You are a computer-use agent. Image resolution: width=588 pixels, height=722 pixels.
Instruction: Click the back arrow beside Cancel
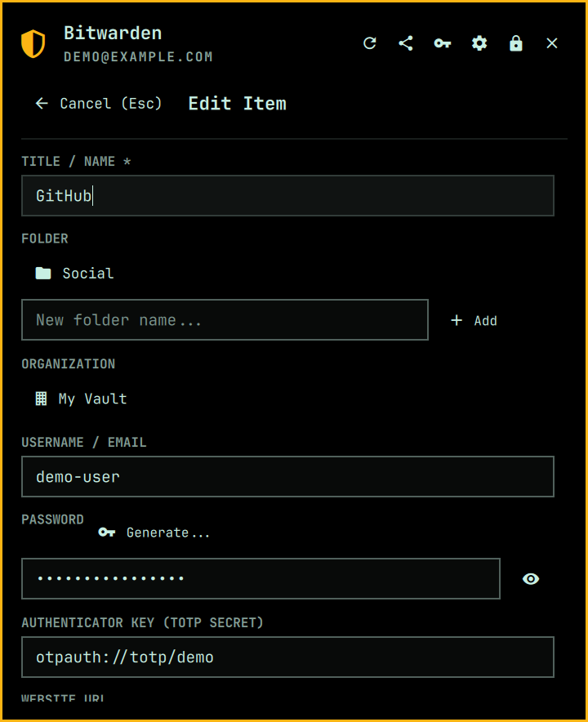pyautogui.click(x=42, y=103)
